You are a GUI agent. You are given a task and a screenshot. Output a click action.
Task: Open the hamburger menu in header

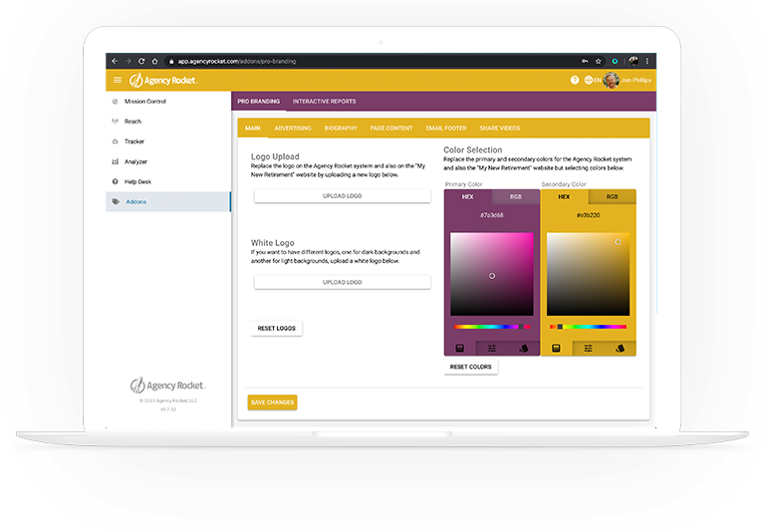point(118,80)
